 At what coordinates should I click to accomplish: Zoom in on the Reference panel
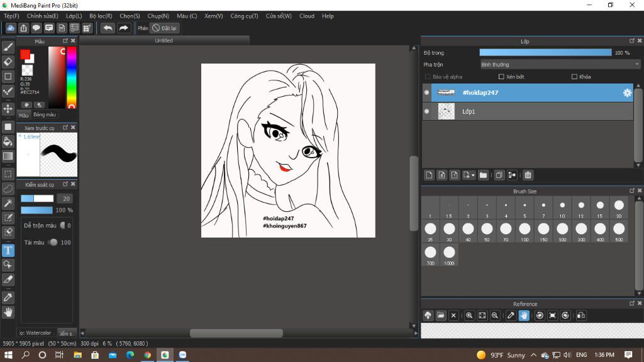point(469,315)
